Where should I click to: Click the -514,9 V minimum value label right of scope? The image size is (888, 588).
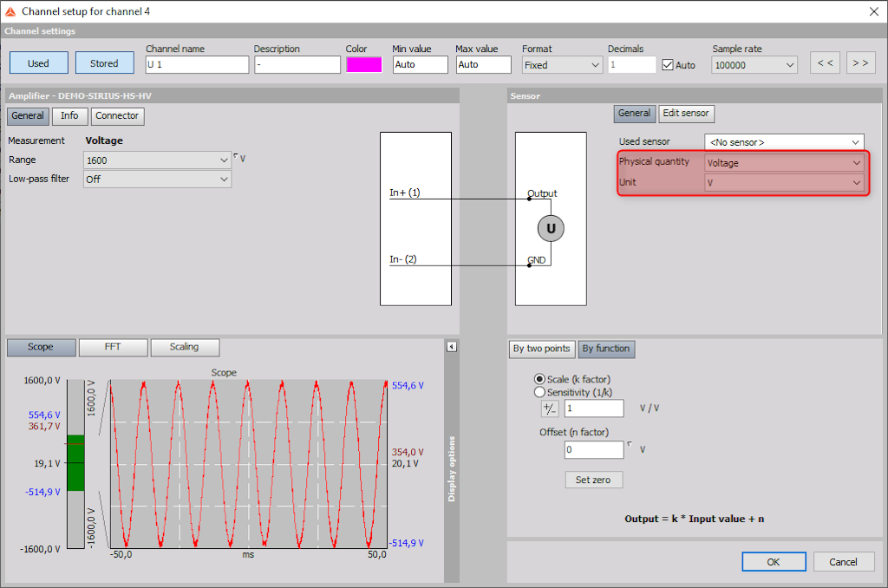point(407,543)
